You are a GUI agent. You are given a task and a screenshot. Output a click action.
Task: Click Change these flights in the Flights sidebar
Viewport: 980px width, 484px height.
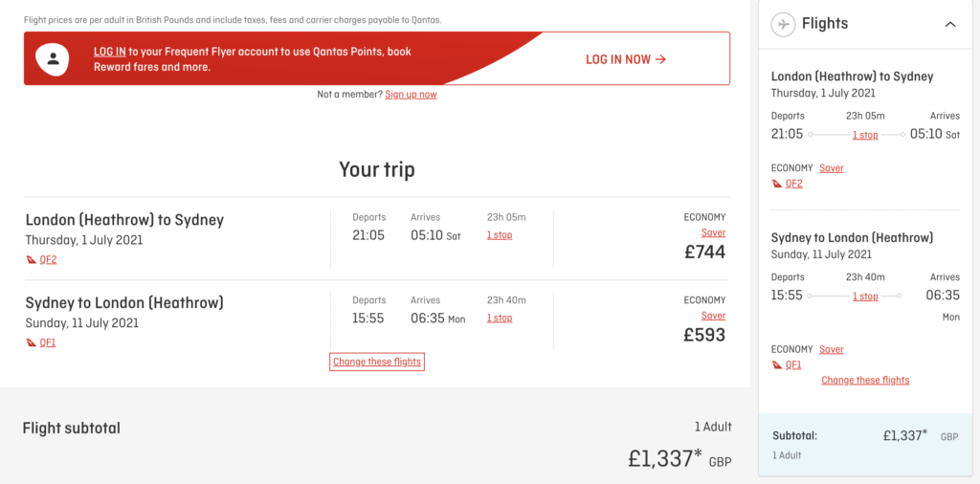click(865, 381)
